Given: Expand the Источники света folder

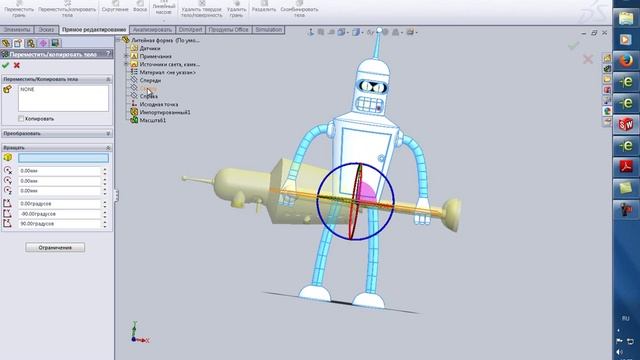Looking at the screenshot, I should tap(127, 64).
